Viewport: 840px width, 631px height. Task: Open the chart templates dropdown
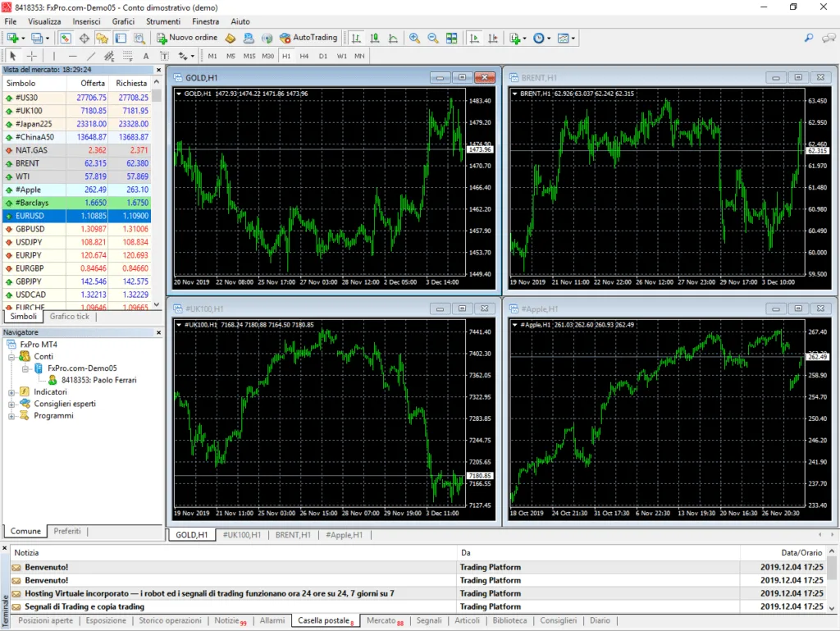point(573,39)
